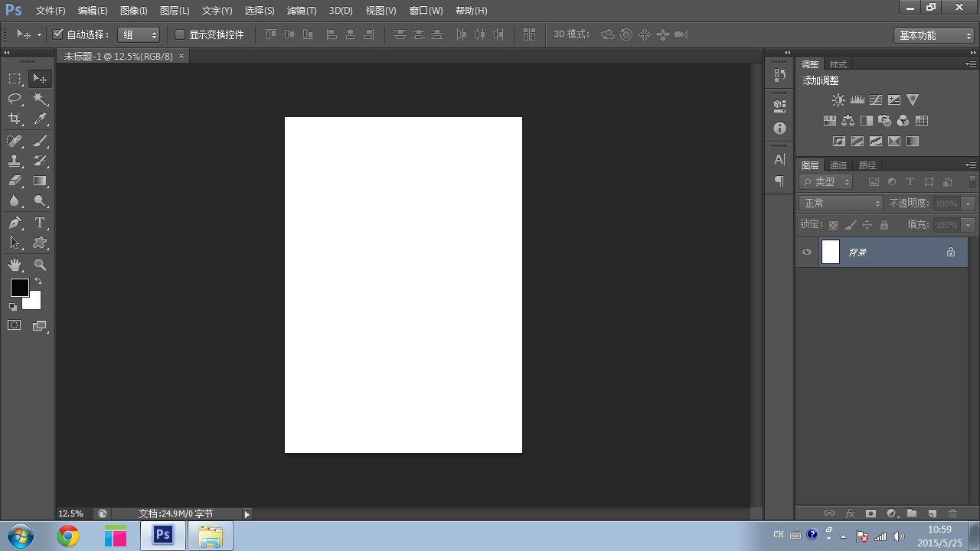Add layer mask icon

(871, 514)
